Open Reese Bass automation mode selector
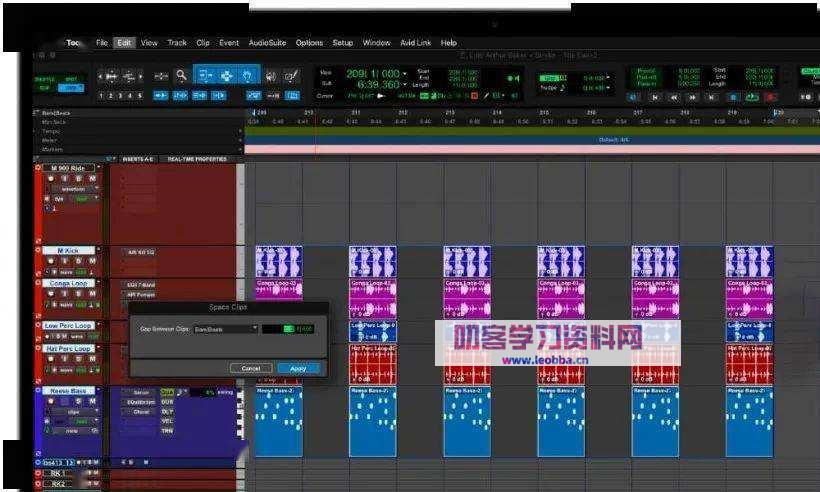Image resolution: width=820 pixels, height=492 pixels. point(84,421)
